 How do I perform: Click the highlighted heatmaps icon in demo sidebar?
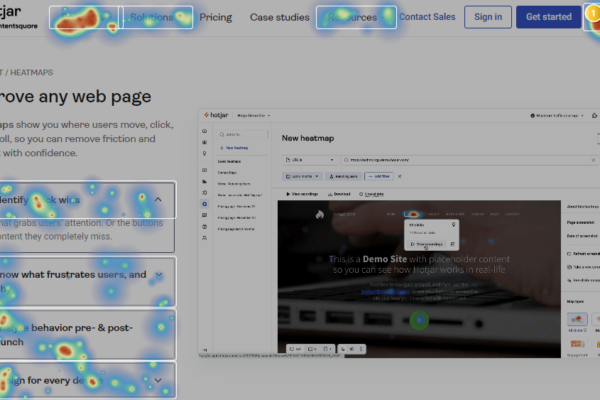(x=204, y=204)
